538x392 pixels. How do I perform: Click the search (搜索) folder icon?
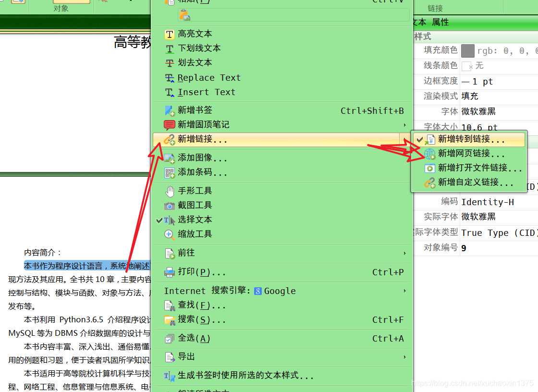(x=170, y=320)
